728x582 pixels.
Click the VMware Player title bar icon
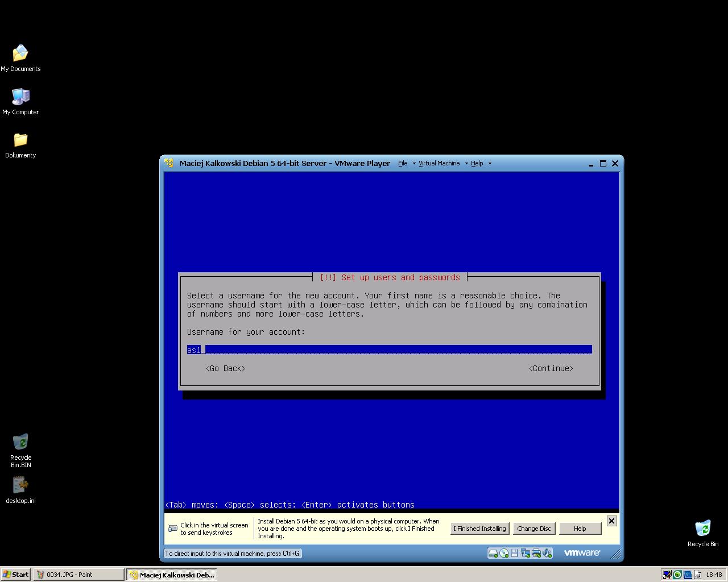(x=169, y=163)
